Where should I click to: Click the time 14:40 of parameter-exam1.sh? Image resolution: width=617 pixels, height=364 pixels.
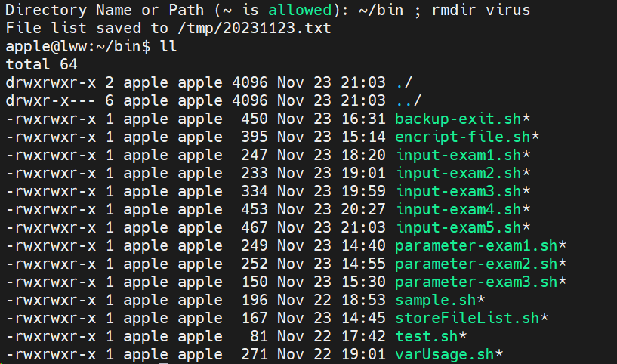(363, 245)
